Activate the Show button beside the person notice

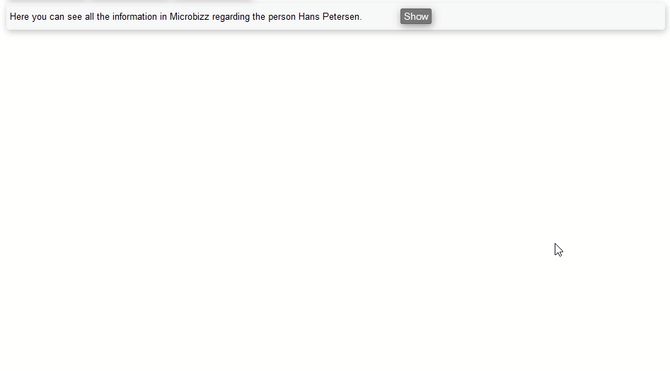(416, 17)
